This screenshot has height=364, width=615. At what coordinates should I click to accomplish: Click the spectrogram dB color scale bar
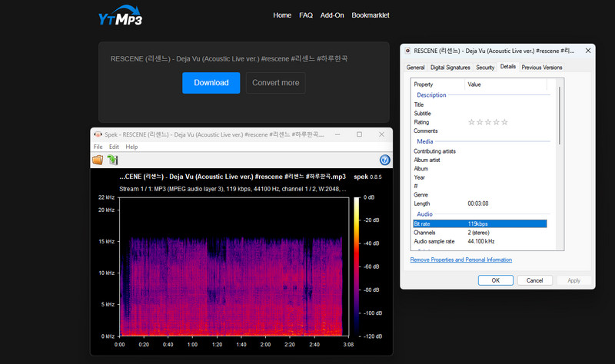click(357, 266)
